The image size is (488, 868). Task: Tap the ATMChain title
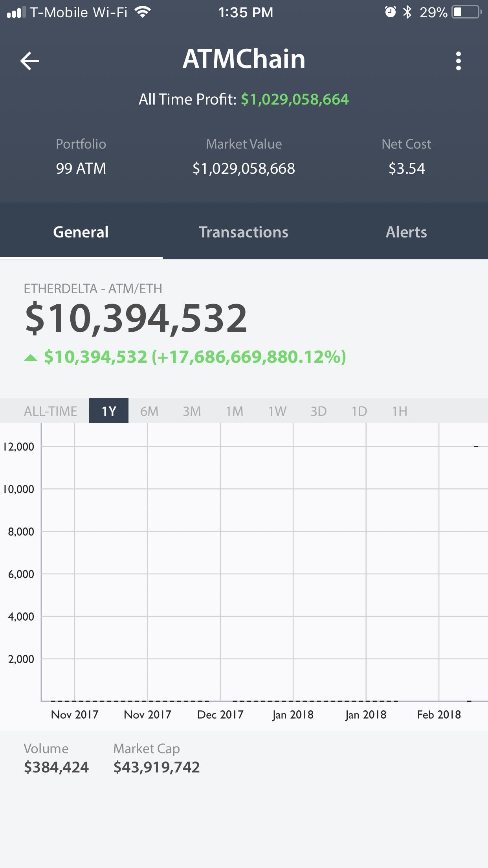coord(244,59)
